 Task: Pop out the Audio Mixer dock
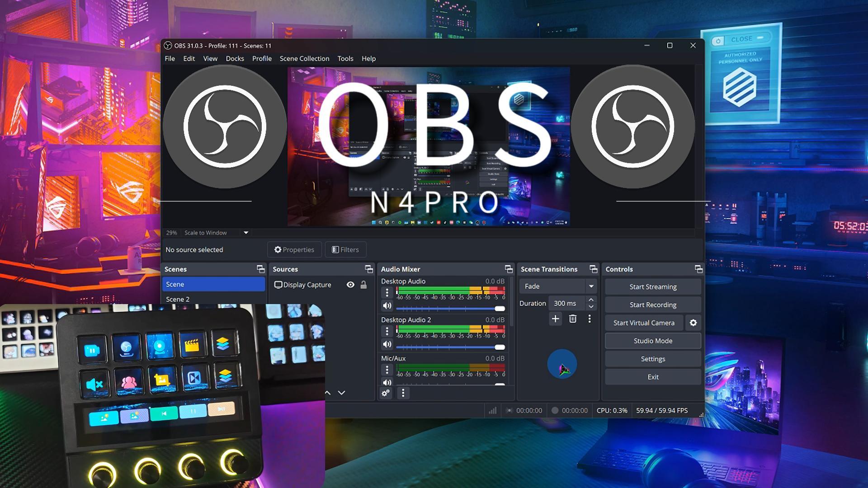click(509, 269)
